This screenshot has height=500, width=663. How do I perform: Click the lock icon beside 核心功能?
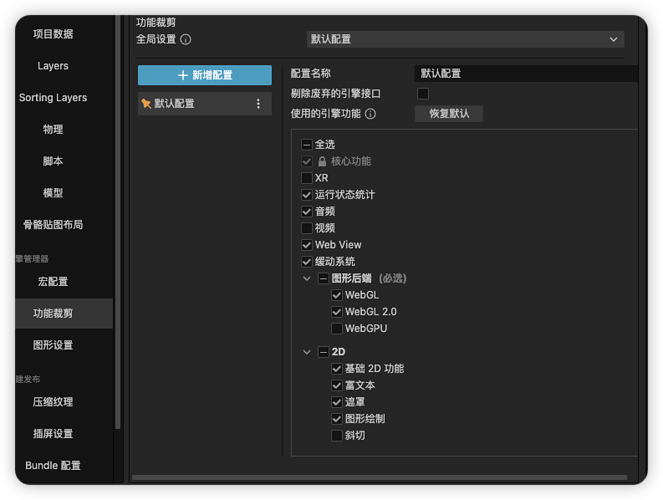pos(322,161)
